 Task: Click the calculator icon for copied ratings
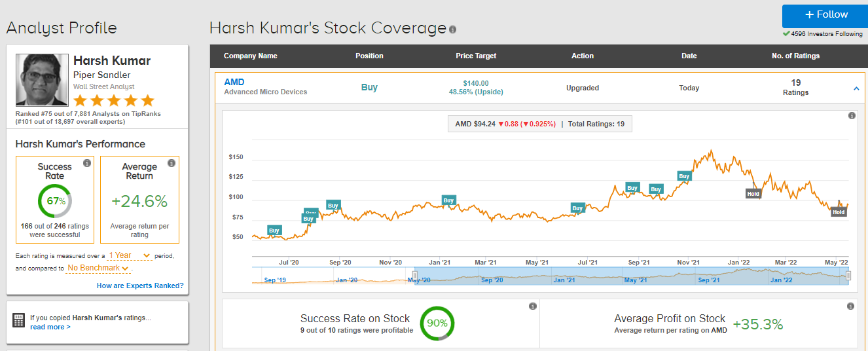click(19, 320)
